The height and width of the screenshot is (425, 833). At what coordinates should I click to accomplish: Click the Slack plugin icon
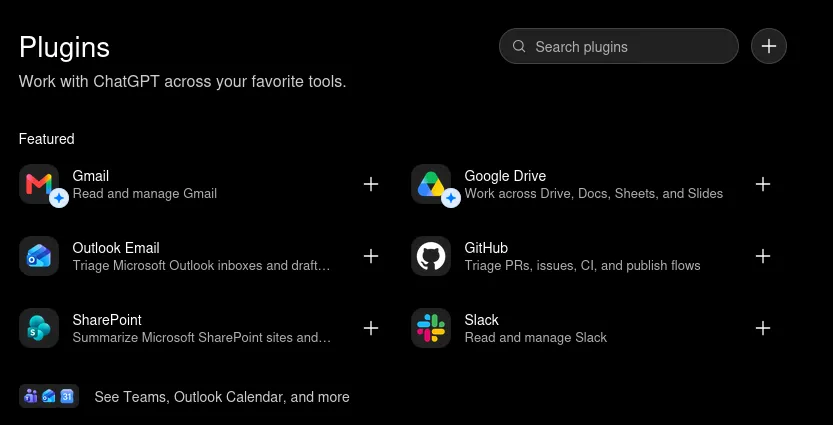(x=431, y=328)
